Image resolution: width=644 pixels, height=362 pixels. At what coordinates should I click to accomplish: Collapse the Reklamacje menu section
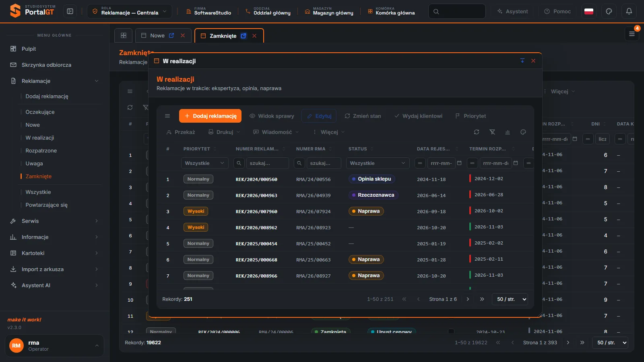(x=54, y=81)
